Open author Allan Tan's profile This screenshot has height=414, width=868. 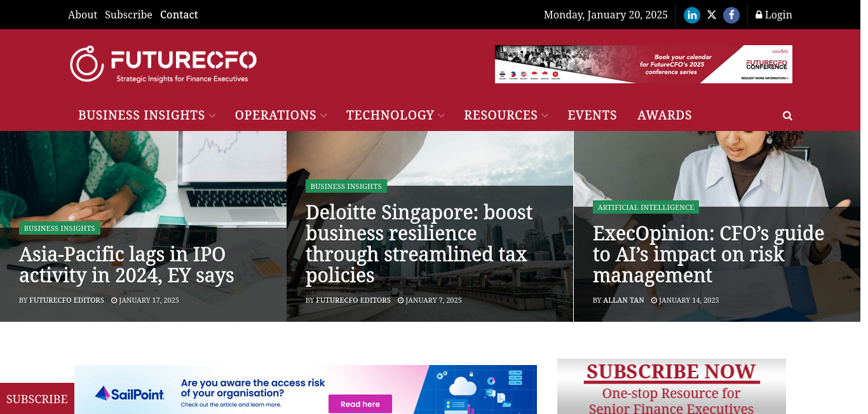(x=623, y=300)
